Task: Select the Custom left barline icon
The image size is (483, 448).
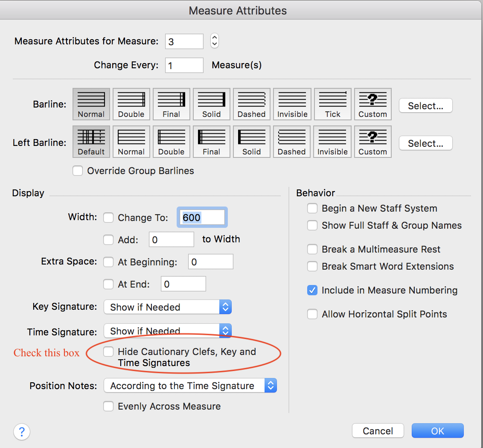Action: 372,141
